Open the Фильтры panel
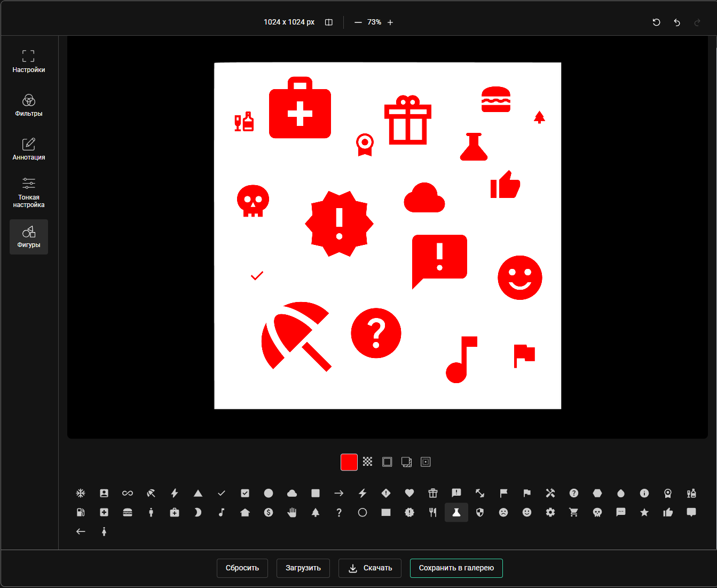The height and width of the screenshot is (588, 717). coord(29,105)
